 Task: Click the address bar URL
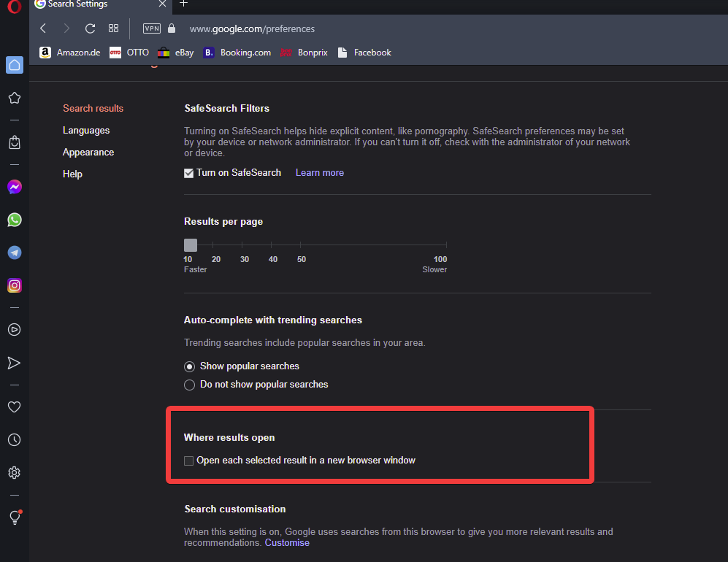252,28
